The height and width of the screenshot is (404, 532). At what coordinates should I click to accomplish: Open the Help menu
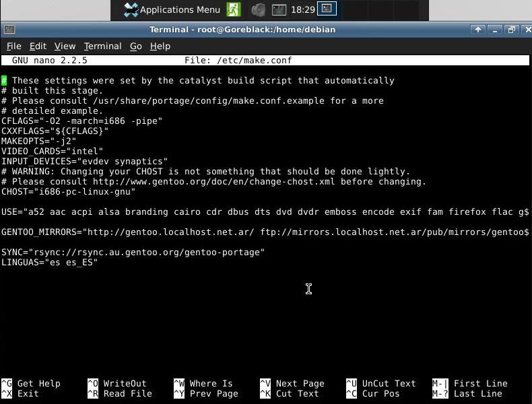[x=160, y=46]
